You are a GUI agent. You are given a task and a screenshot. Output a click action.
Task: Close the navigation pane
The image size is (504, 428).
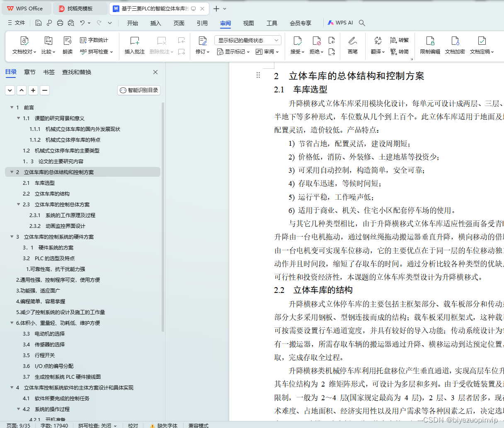(155, 72)
